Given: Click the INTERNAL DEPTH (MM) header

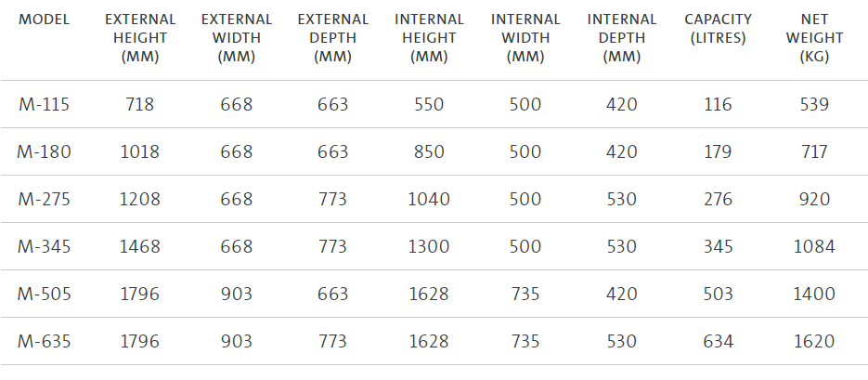Looking at the screenshot, I should (621, 38).
